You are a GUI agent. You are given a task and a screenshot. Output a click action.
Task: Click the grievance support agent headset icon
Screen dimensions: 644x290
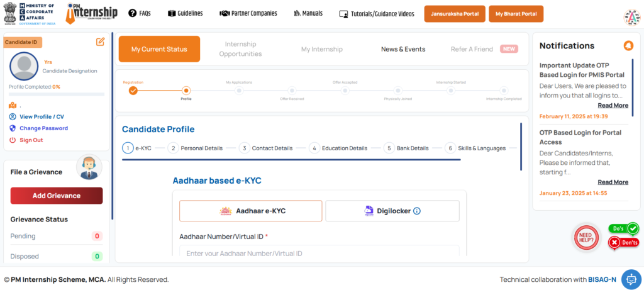tap(89, 167)
